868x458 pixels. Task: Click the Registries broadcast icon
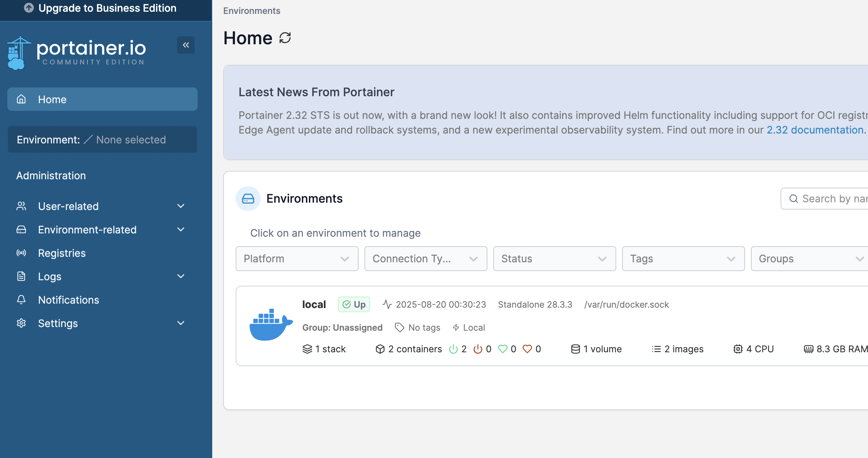pyautogui.click(x=21, y=253)
